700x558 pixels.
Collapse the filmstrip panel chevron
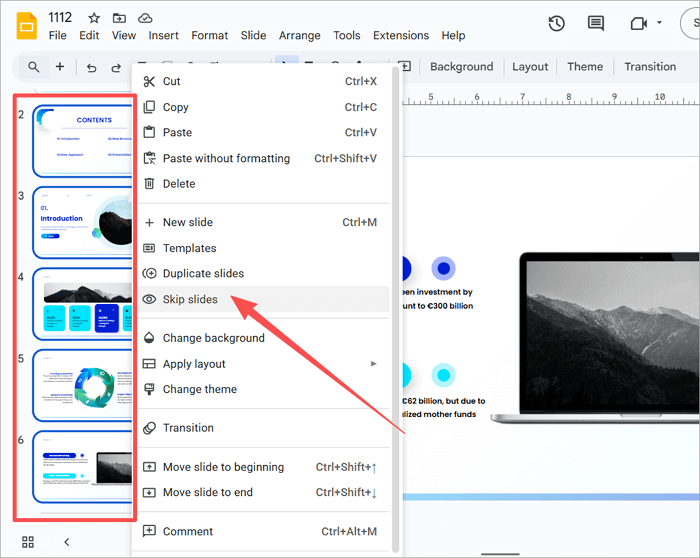pyautogui.click(x=67, y=542)
